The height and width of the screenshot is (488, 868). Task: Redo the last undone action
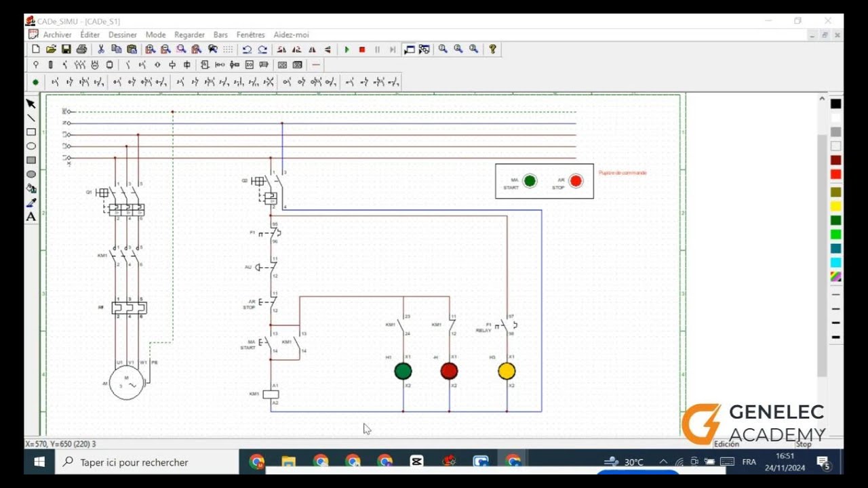coord(262,49)
